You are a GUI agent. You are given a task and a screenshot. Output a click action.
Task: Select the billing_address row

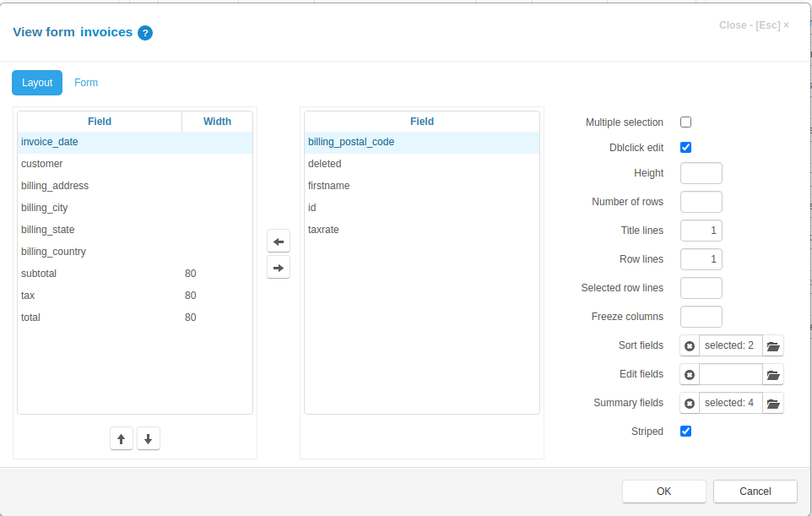[135, 186]
